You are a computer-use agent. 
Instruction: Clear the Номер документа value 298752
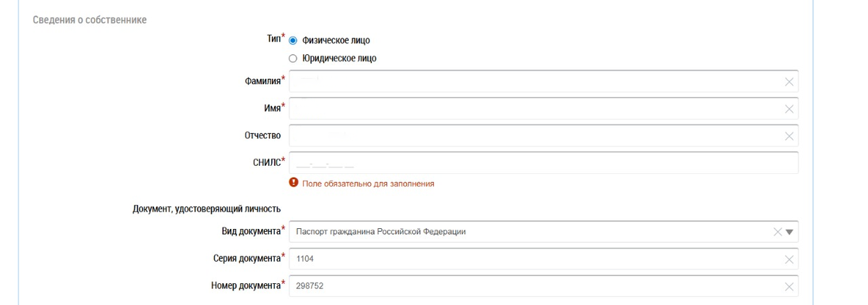(789, 286)
